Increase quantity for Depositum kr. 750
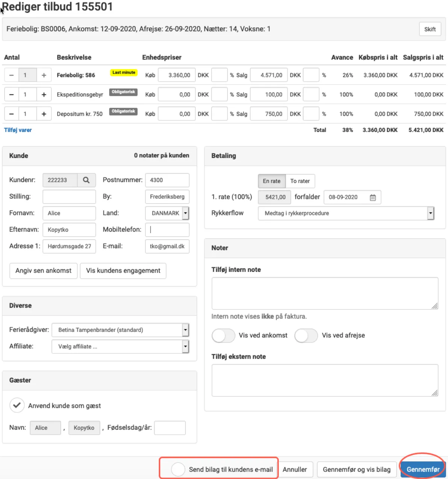This screenshot has width=448, height=479. [44, 114]
